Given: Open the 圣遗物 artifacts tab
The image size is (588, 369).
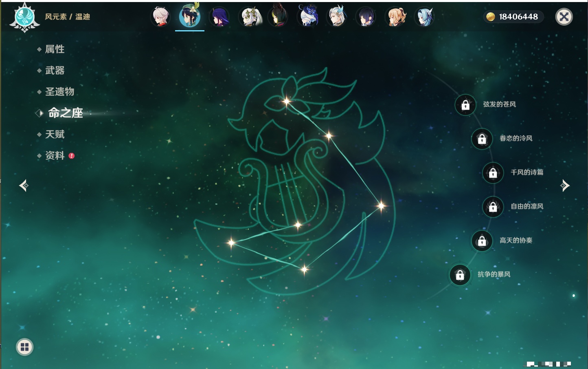Looking at the screenshot, I should (x=59, y=92).
